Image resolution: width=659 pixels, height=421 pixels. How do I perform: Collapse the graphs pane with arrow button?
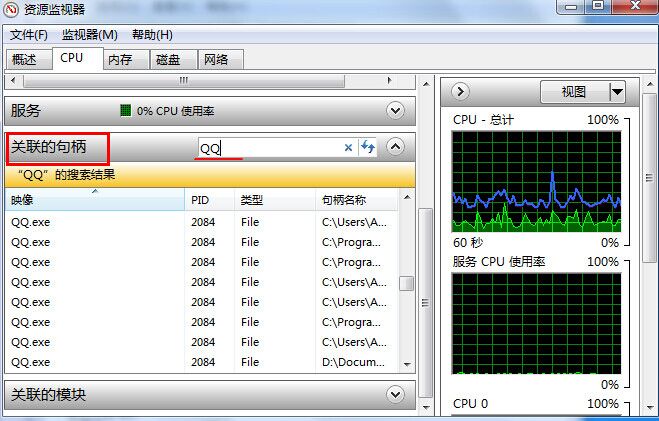click(460, 91)
